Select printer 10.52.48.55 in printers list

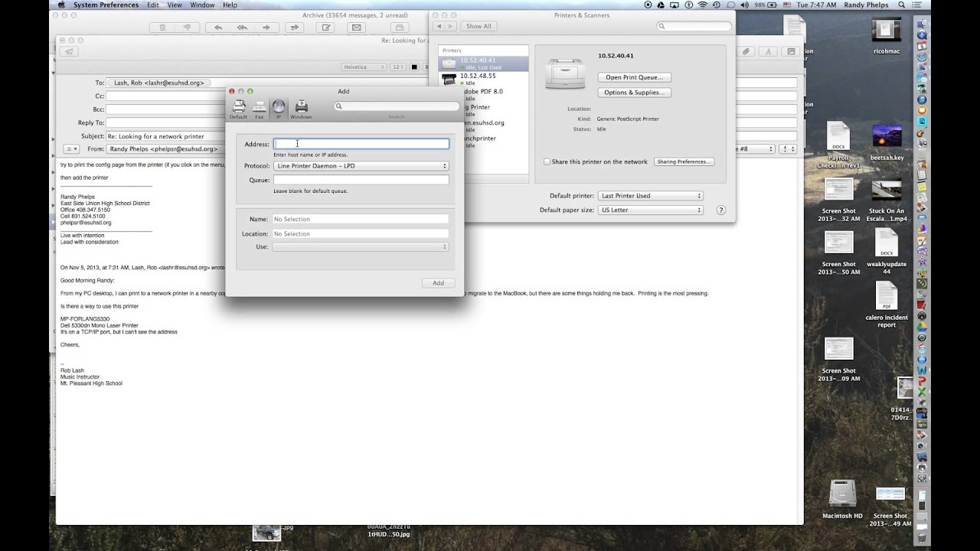[x=484, y=79]
